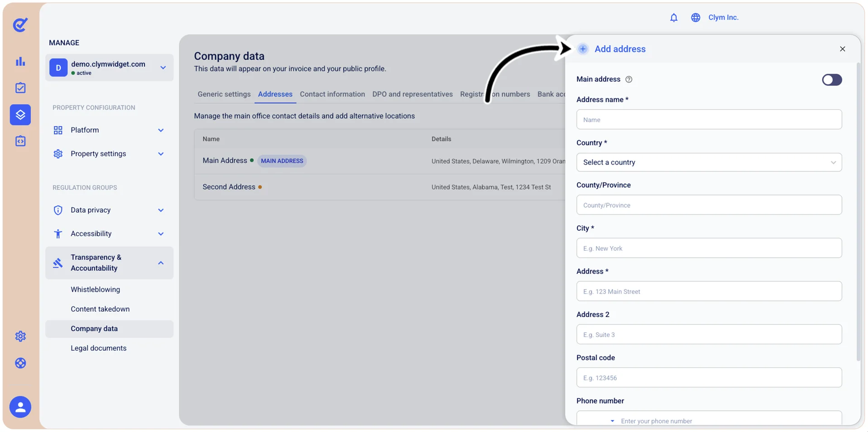Open the language globe icon
The height and width of the screenshot is (432, 868).
pos(695,18)
